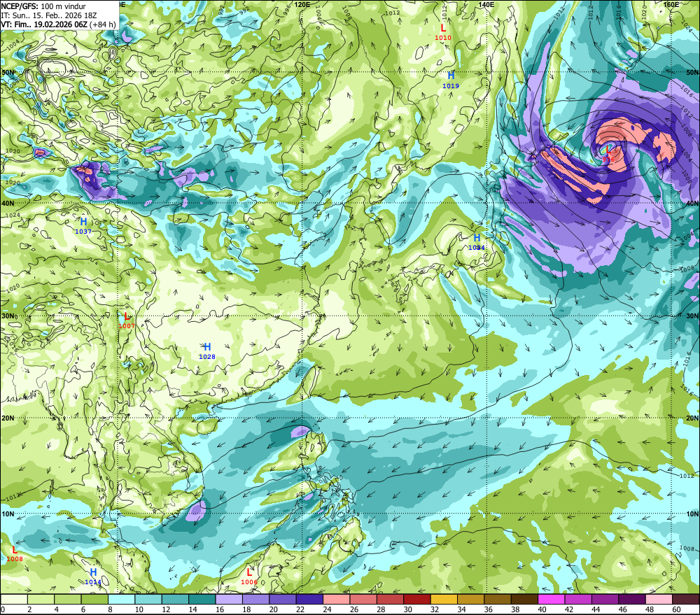700x615 pixels.
Task: Click the 160E longitude label at top
Action: tap(671, 4)
